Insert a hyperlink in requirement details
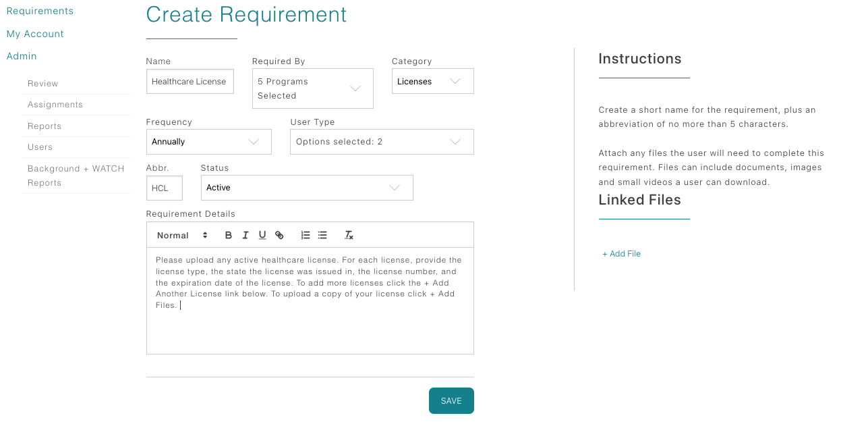The height and width of the screenshot is (424, 868). click(279, 235)
